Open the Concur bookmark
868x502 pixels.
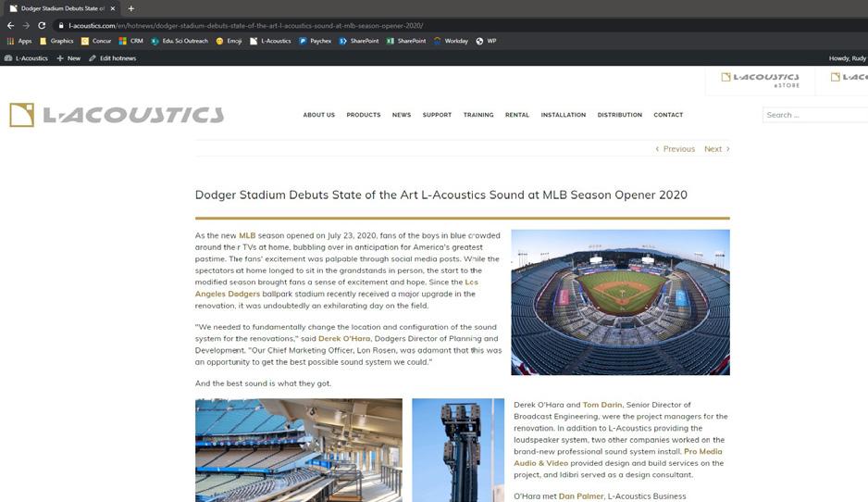point(96,41)
